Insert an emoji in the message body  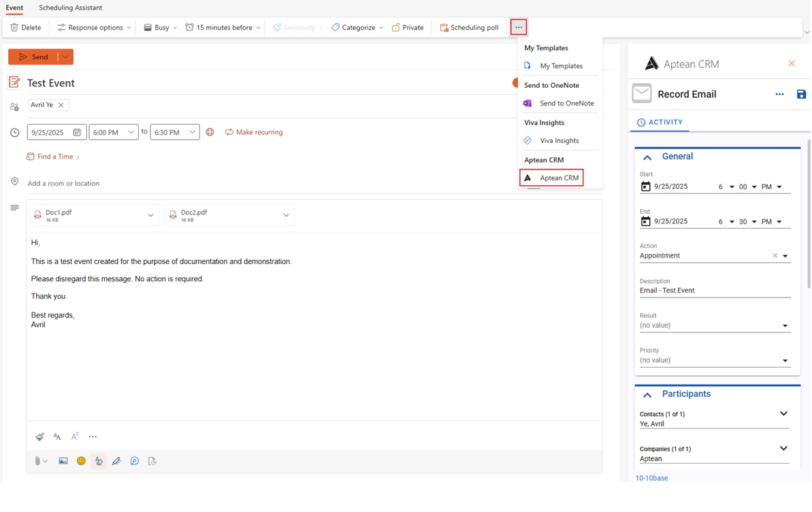coord(81,461)
